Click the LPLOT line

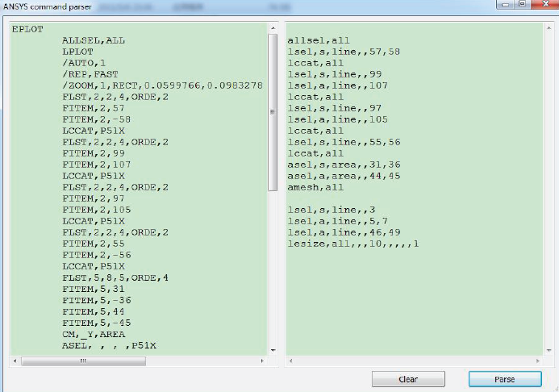(77, 52)
